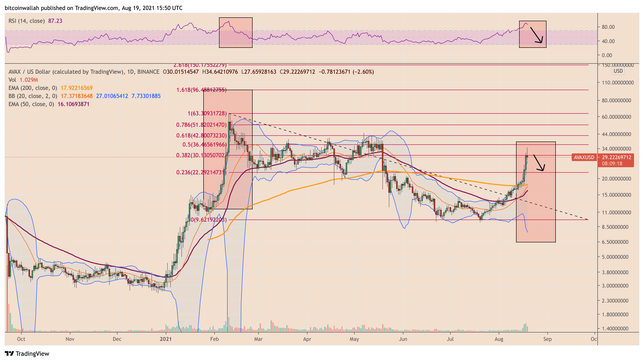Viewport: 644px width, 362px height.
Task: Click the 6.50000000 price scale label
Action: [615, 242]
